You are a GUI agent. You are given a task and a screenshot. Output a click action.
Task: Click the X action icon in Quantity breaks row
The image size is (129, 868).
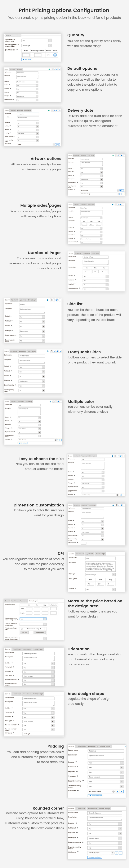point(55,55)
